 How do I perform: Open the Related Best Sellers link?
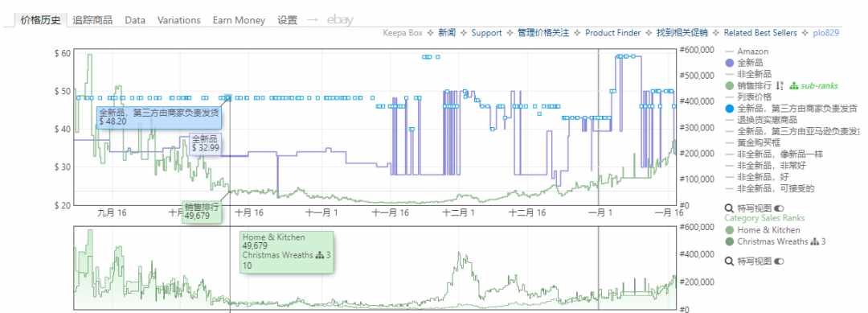pyautogui.click(x=760, y=33)
